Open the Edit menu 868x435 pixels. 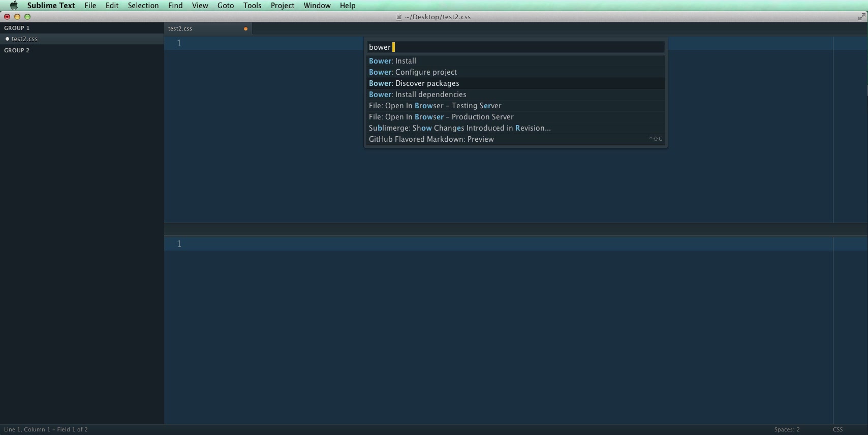tap(112, 6)
